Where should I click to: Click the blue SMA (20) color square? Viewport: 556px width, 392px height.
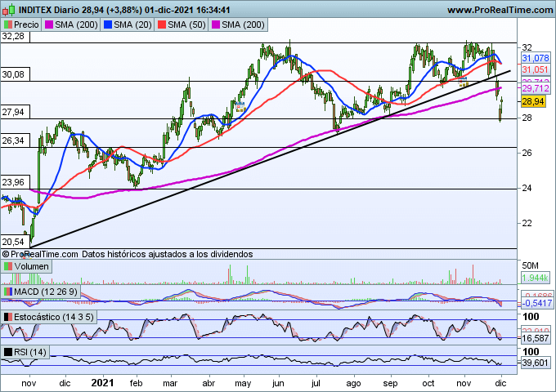tap(108, 24)
